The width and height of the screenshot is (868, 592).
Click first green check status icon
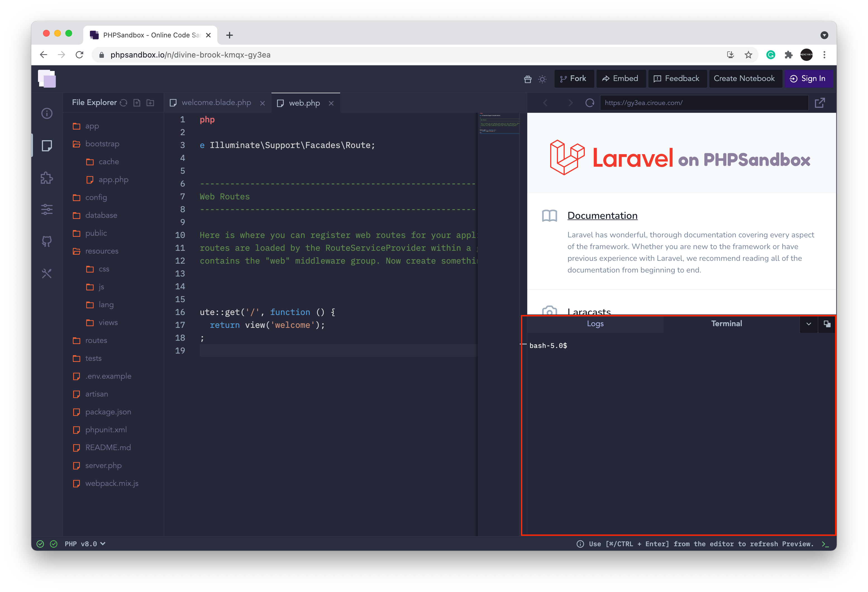40,544
